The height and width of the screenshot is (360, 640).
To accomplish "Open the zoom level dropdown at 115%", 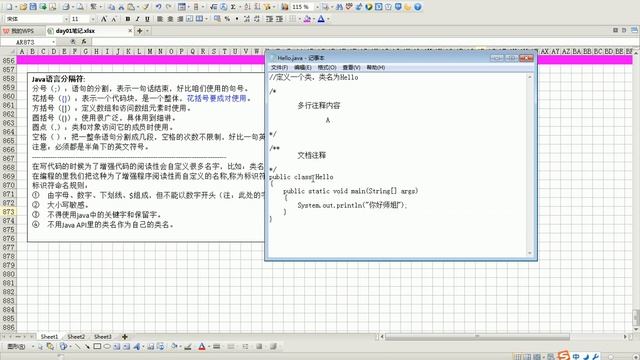I will pos(317,7).
